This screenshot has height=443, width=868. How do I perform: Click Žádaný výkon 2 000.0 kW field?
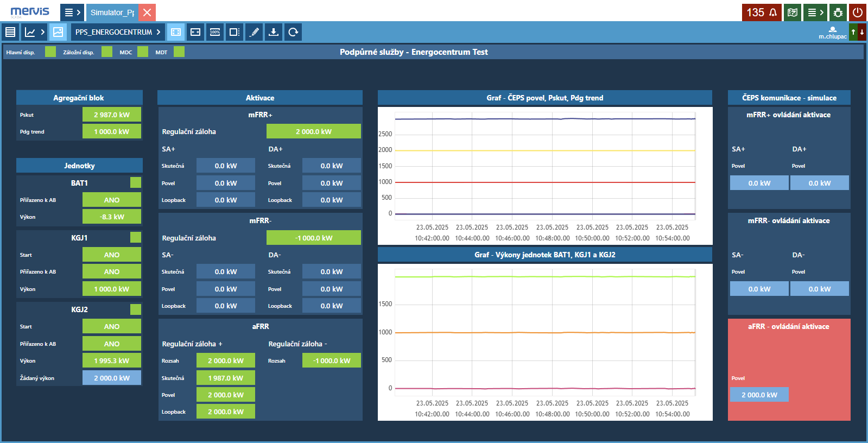point(112,378)
